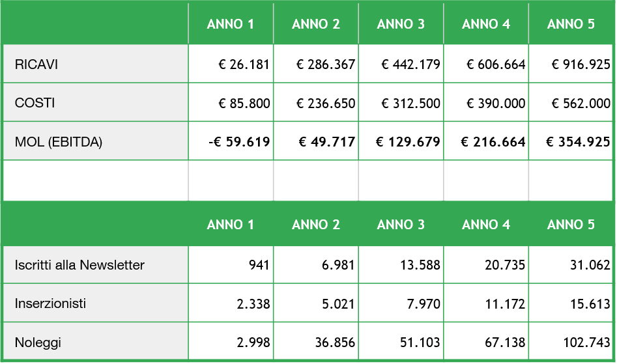Select the € 236.650 costs cell
Screen dimensions: 617x364
tap(316, 102)
